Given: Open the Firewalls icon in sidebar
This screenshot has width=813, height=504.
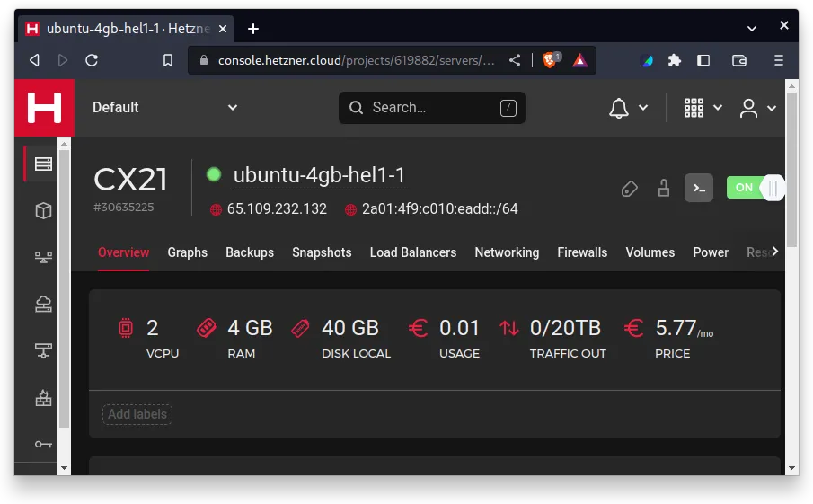Looking at the screenshot, I should [x=43, y=398].
